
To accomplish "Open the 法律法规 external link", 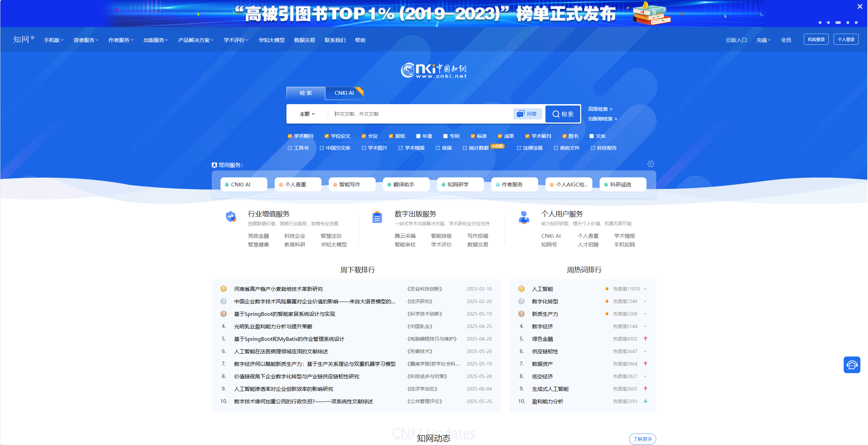I will pyautogui.click(x=530, y=148).
